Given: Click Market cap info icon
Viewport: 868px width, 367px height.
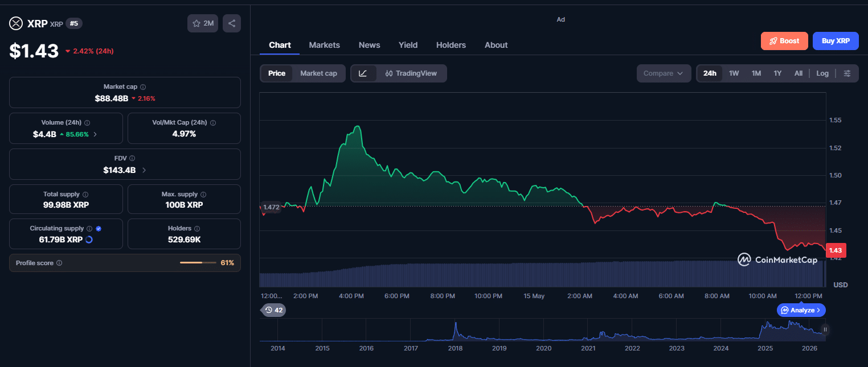Looking at the screenshot, I should tap(143, 87).
